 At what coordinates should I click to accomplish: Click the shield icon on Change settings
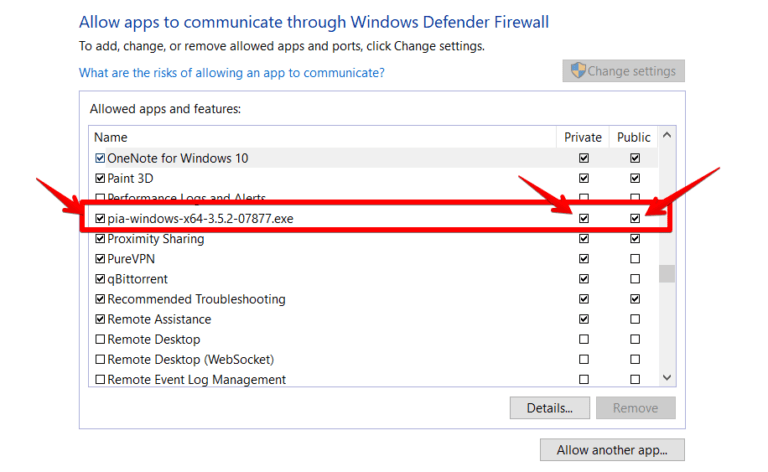click(578, 71)
